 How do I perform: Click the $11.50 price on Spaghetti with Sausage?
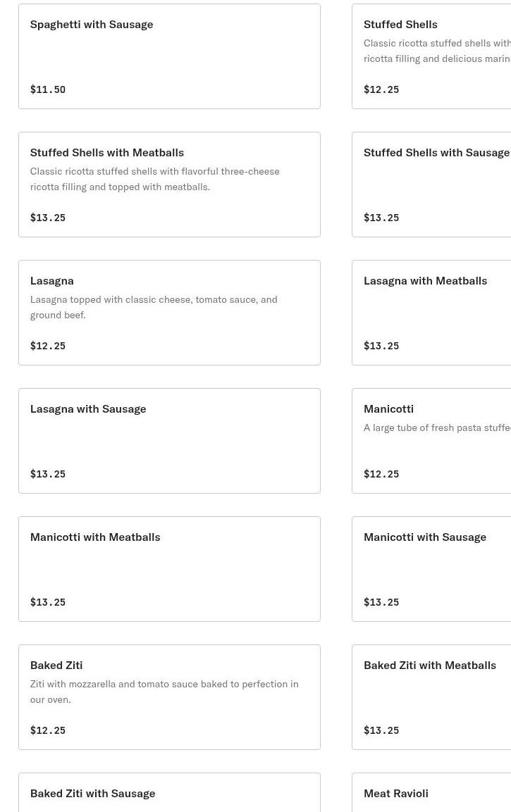point(48,90)
